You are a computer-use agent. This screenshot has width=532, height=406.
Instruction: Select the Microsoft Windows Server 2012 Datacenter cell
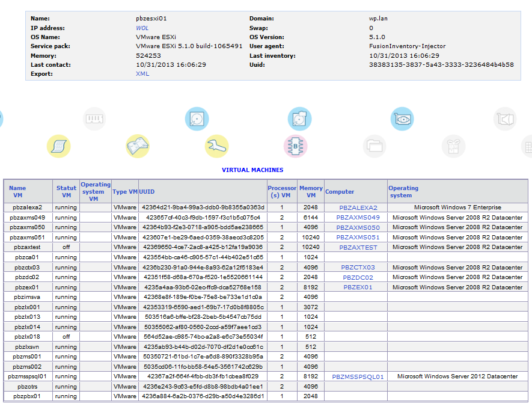pyautogui.click(x=457, y=377)
